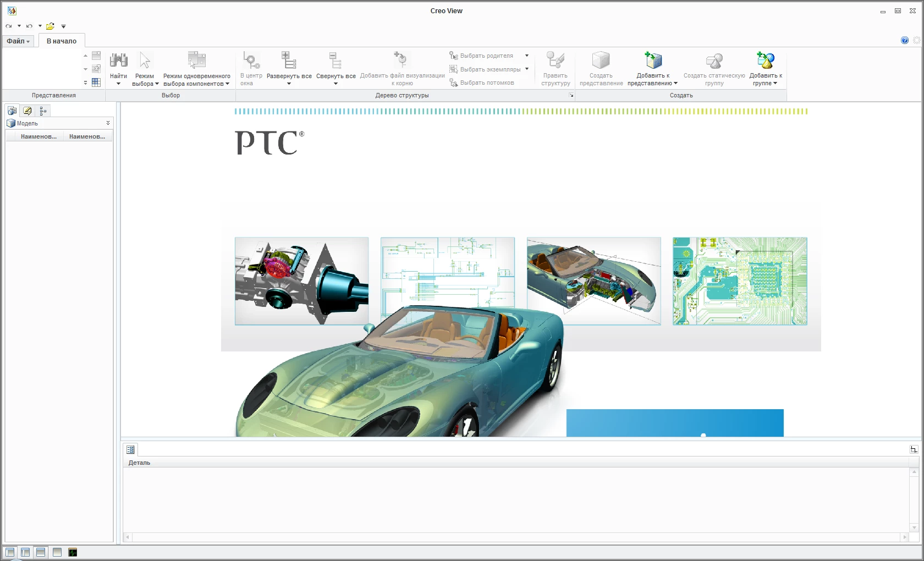The width and height of the screenshot is (924, 561).
Task: Open car cutaway thumbnail on start page
Action: click(593, 281)
